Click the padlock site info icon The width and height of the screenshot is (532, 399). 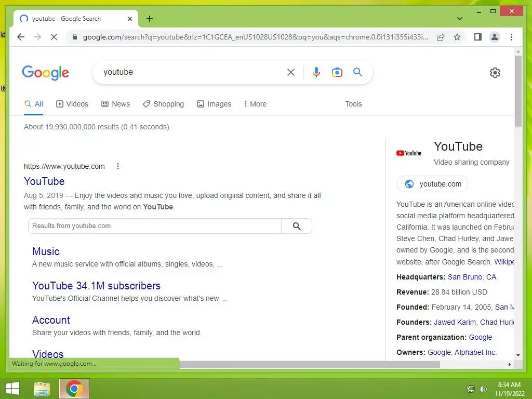click(75, 37)
